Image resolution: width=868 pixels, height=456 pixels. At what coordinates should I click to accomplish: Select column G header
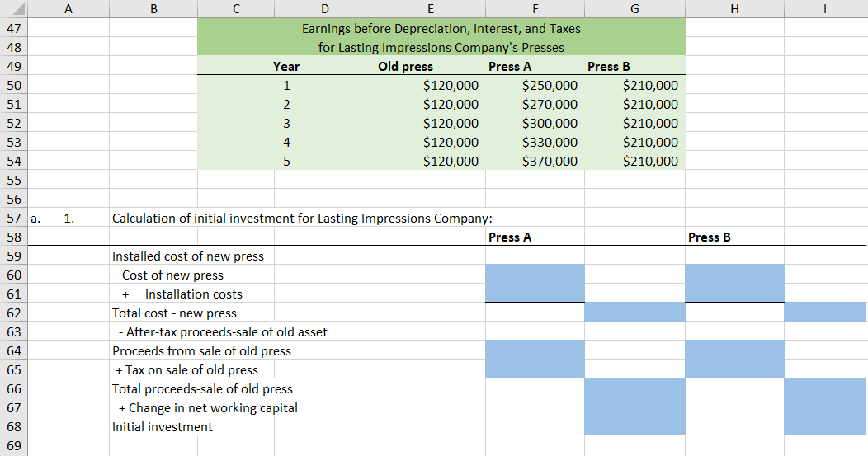634,8
